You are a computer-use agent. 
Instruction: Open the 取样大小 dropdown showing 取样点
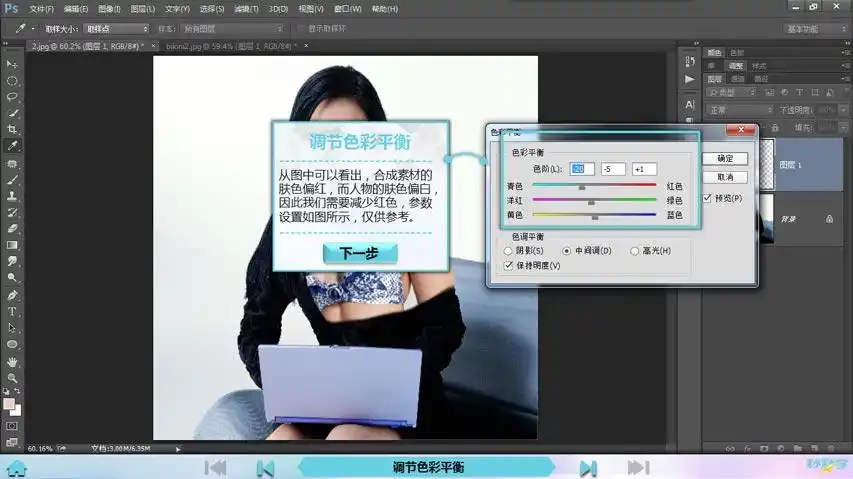(x=116, y=29)
